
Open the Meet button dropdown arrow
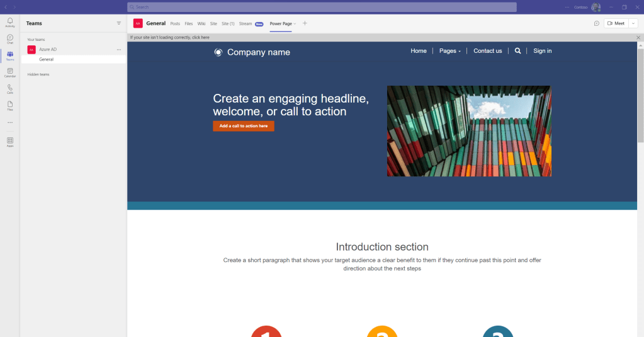(x=633, y=23)
